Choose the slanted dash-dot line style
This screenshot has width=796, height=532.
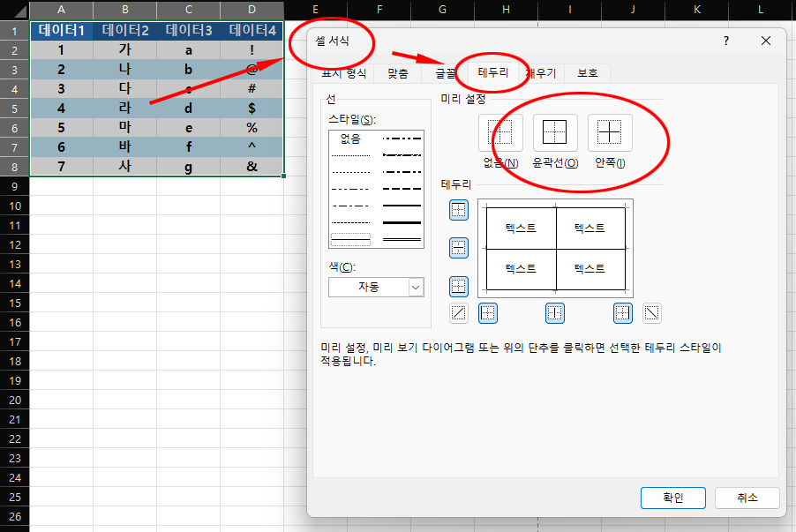tap(402, 154)
